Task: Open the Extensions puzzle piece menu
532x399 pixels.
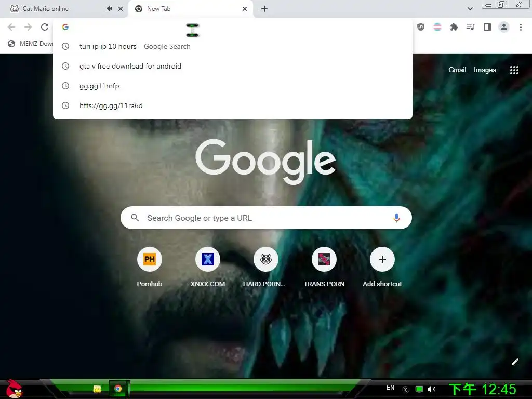Action: click(x=454, y=27)
